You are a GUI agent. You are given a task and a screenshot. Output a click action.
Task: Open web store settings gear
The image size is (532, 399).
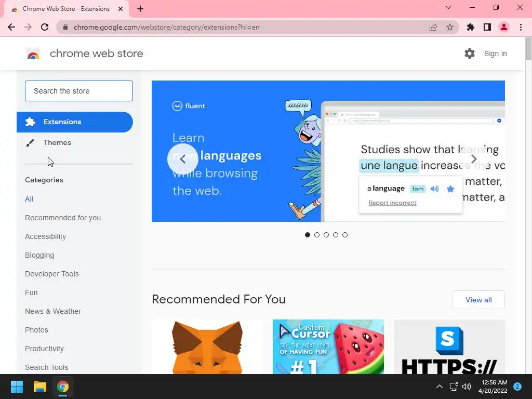(470, 54)
